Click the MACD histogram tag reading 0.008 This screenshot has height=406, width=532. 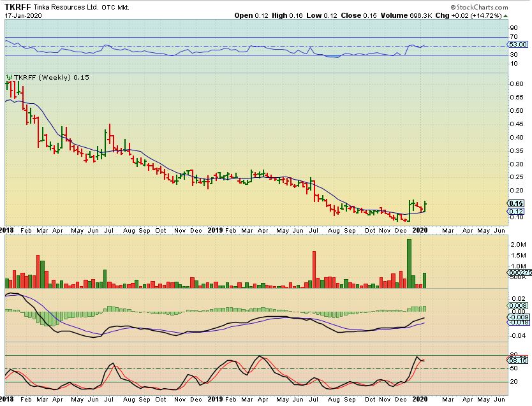point(517,306)
